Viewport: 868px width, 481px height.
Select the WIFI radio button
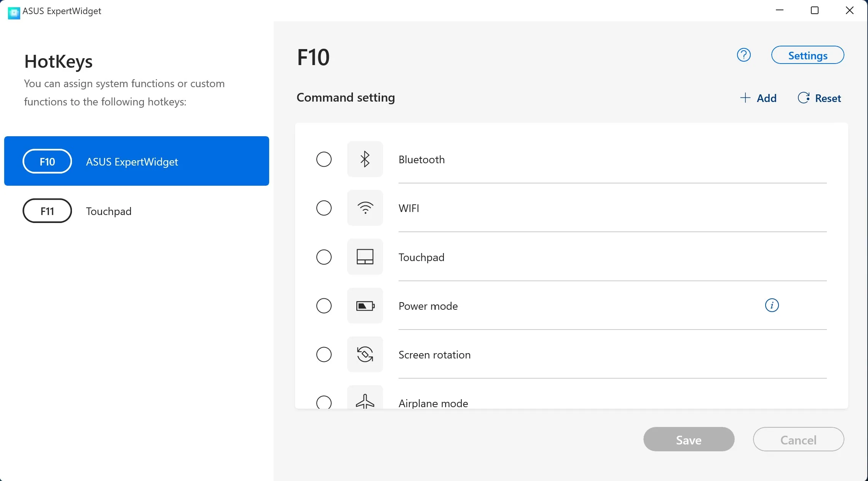click(324, 208)
